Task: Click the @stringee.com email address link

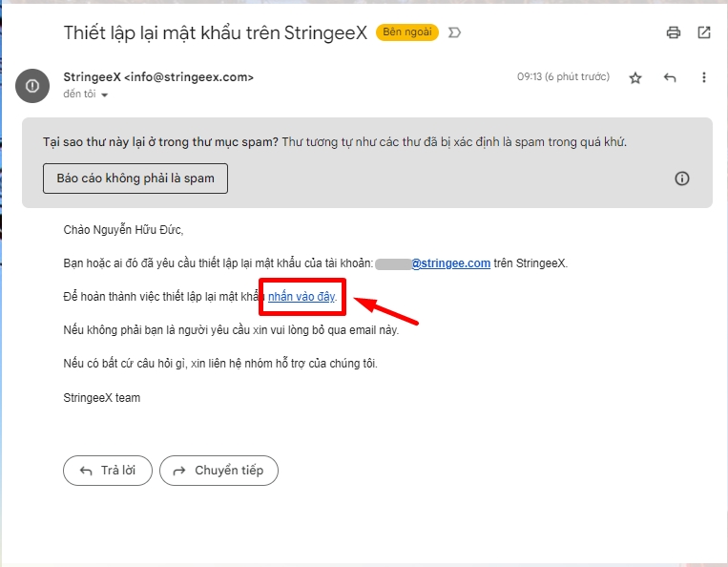Action: pos(450,263)
